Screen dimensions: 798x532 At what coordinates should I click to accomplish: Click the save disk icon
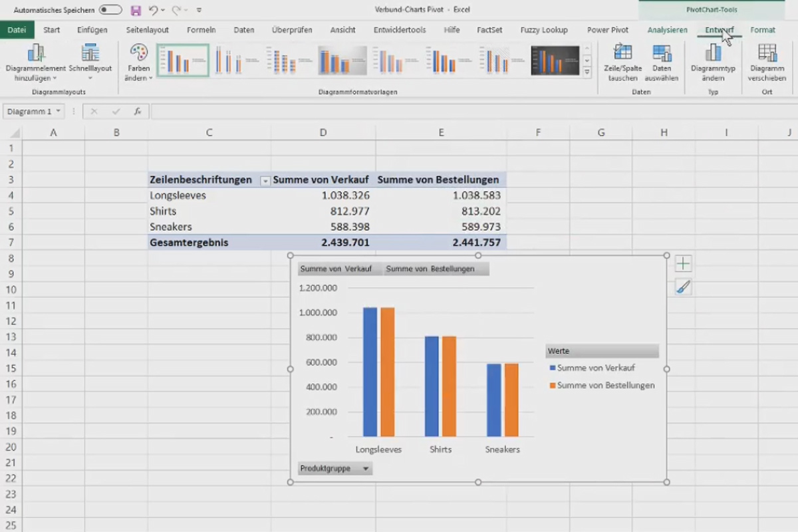[136, 10]
